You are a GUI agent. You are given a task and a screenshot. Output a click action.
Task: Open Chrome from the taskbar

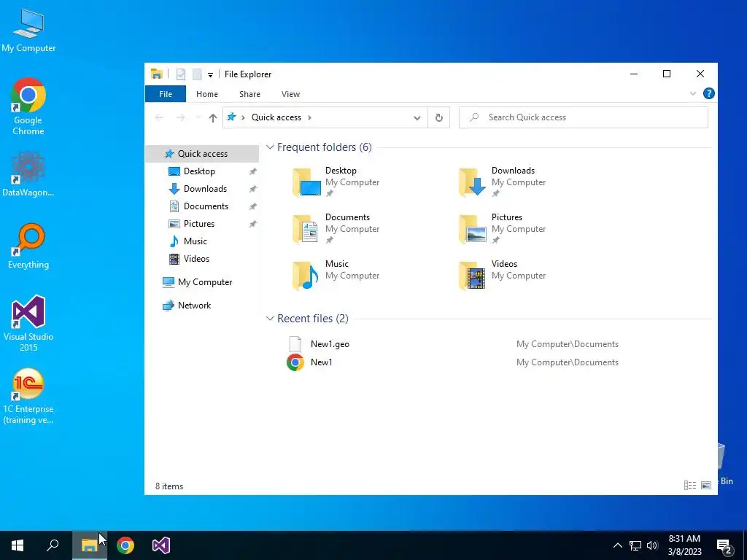tap(125, 545)
